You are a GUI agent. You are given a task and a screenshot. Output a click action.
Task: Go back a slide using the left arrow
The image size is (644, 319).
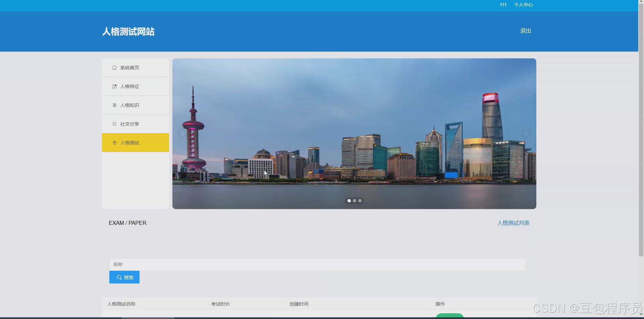pyautogui.click(x=182, y=133)
